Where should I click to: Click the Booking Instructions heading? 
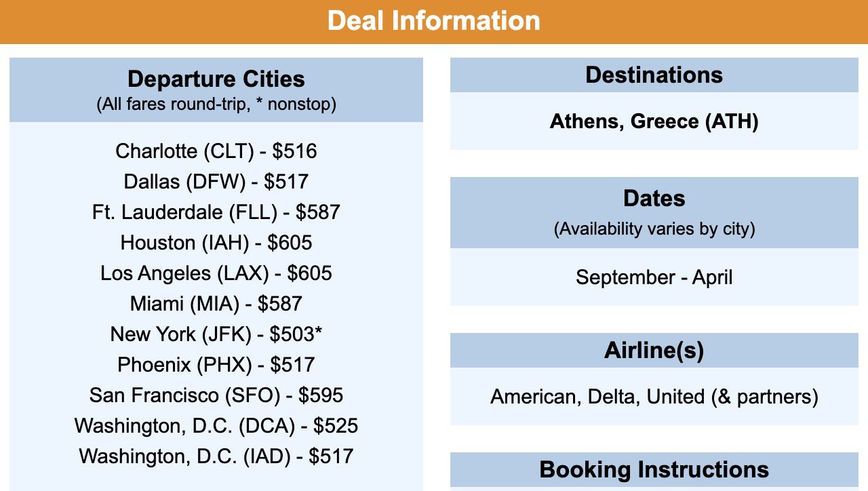click(654, 469)
